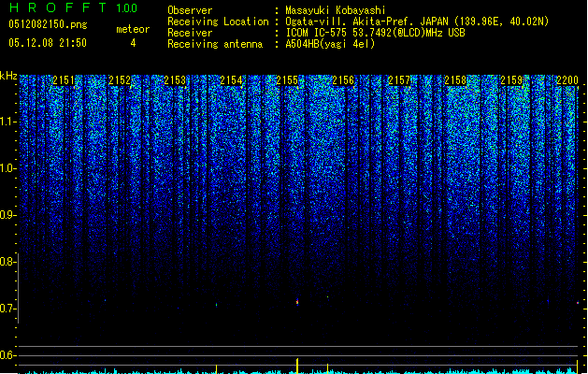The height and width of the screenshot is (374, 588).
Task: Click the 0.8 frequency axis label
Action: (x=7, y=262)
